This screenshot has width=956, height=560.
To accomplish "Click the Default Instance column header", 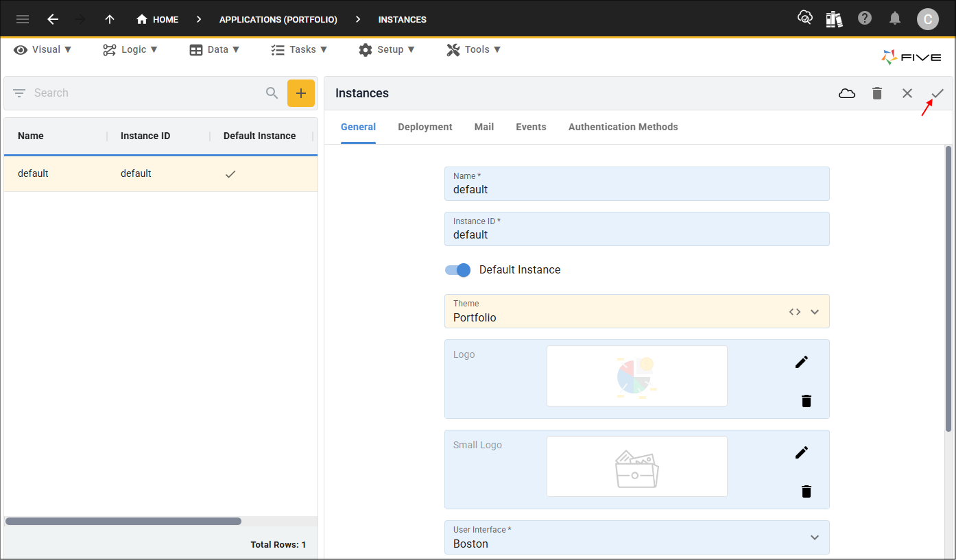I will tap(260, 136).
